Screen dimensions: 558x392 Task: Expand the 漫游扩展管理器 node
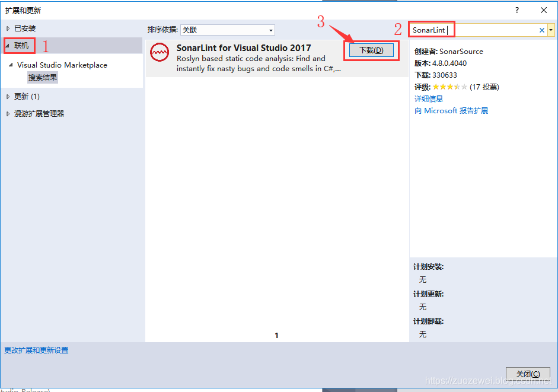(x=8, y=114)
